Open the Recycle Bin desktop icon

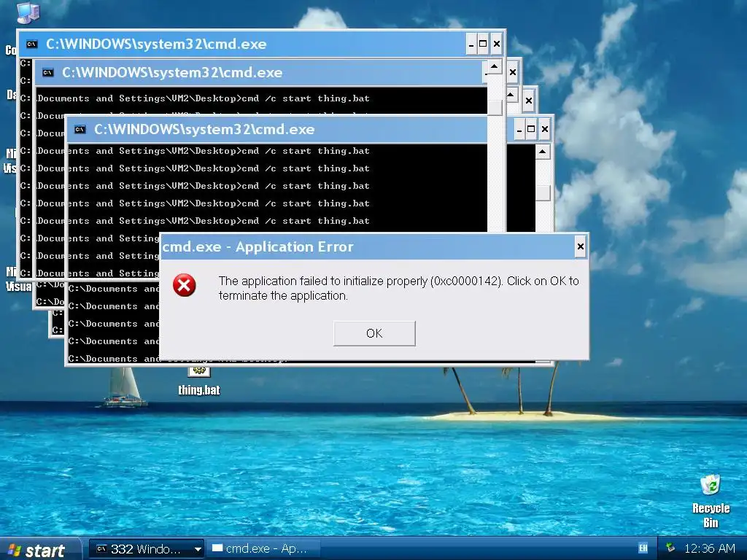(711, 501)
